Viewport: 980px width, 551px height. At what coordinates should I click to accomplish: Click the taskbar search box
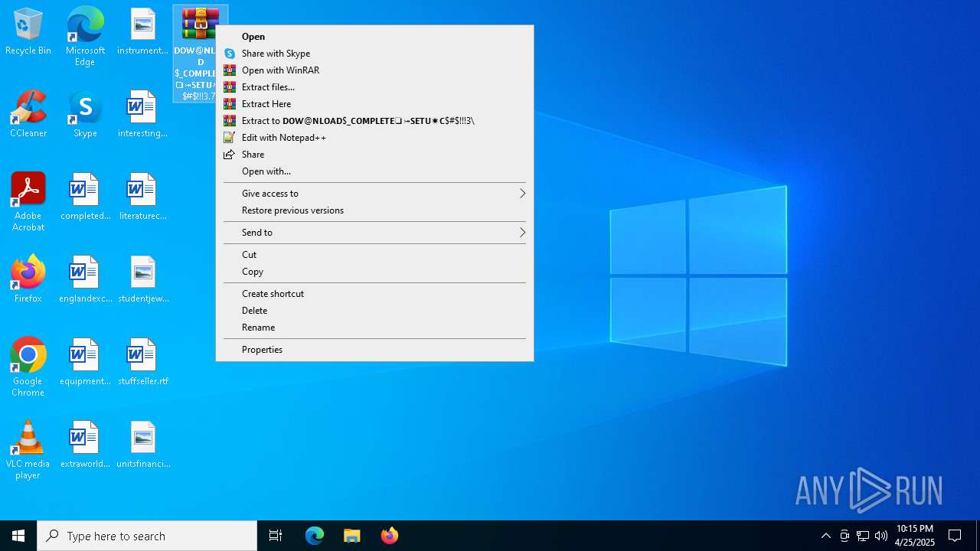147,536
